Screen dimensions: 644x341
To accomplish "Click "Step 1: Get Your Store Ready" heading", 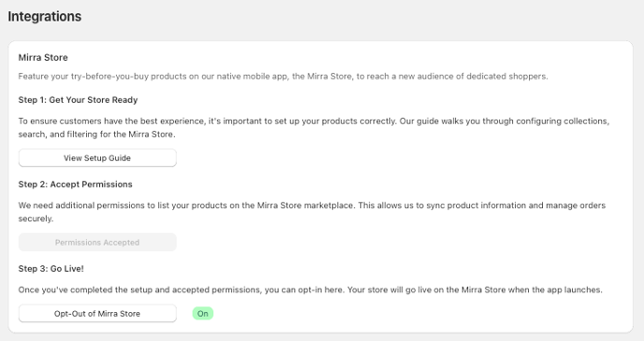I will [x=78, y=100].
